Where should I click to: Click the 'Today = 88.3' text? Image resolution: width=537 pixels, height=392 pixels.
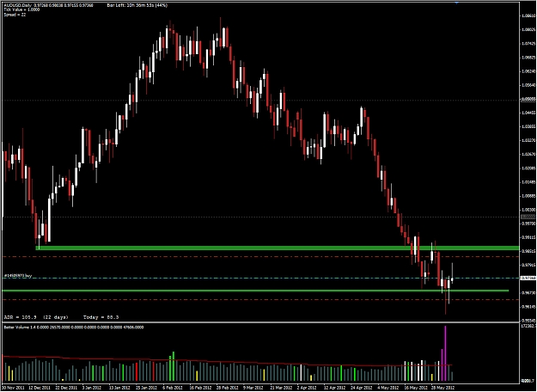pos(101,317)
